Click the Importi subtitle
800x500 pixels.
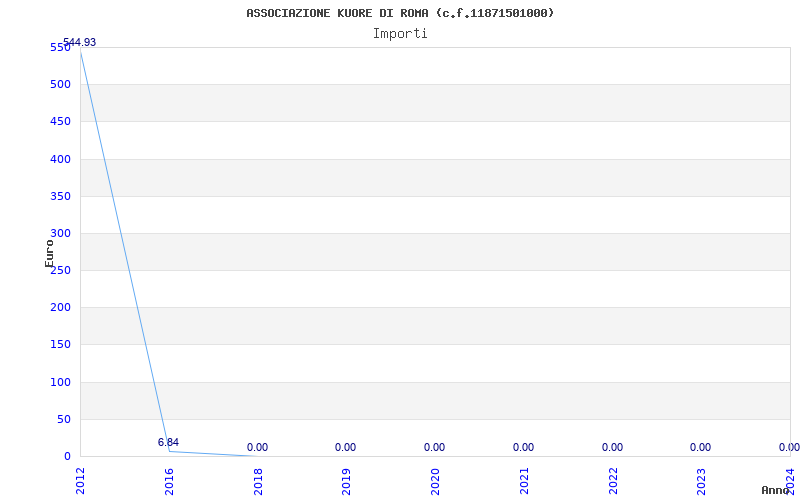click(400, 34)
